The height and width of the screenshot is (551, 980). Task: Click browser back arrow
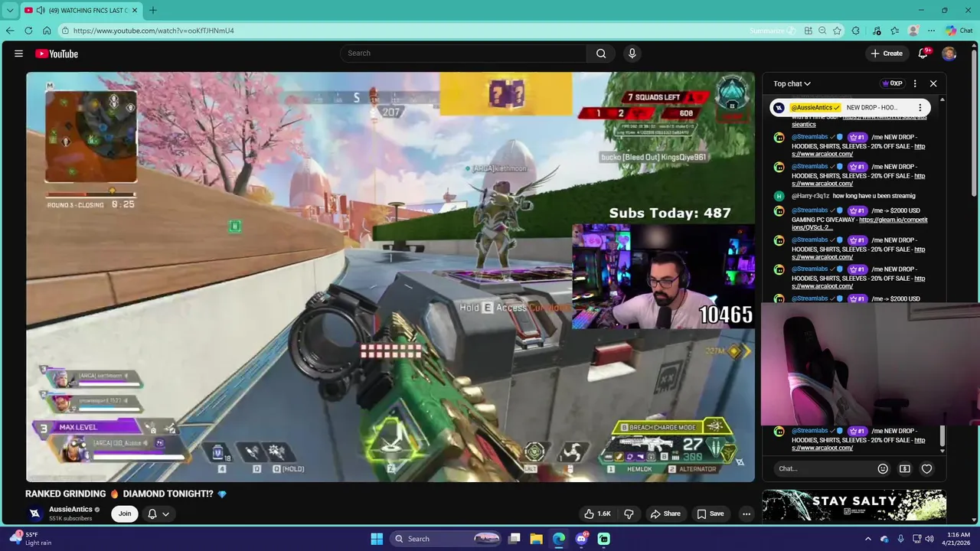(x=10, y=31)
